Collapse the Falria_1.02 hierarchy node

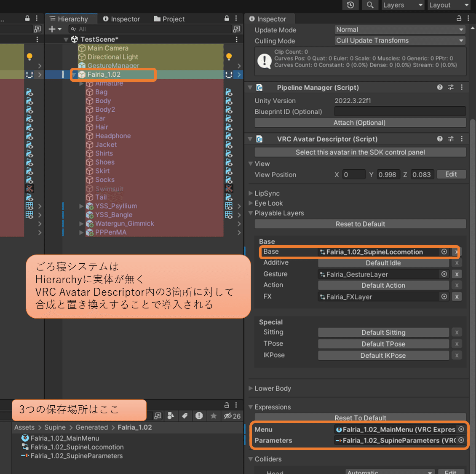click(x=74, y=75)
